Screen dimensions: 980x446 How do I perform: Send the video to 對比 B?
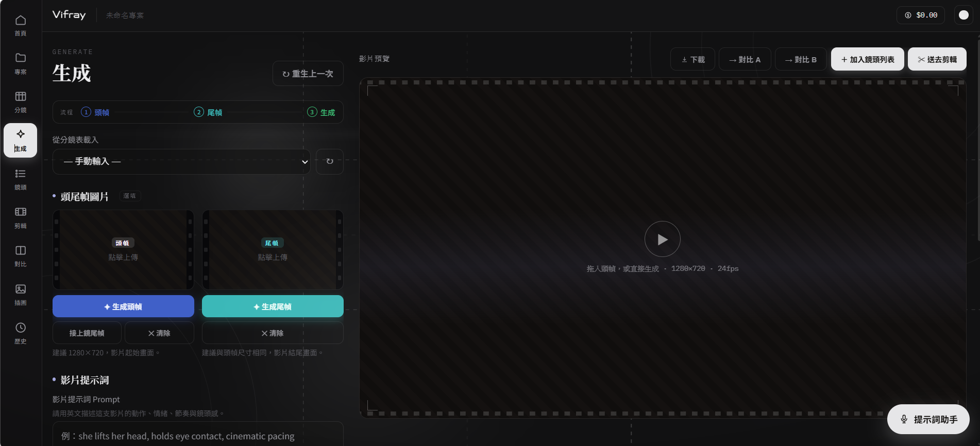click(x=801, y=59)
